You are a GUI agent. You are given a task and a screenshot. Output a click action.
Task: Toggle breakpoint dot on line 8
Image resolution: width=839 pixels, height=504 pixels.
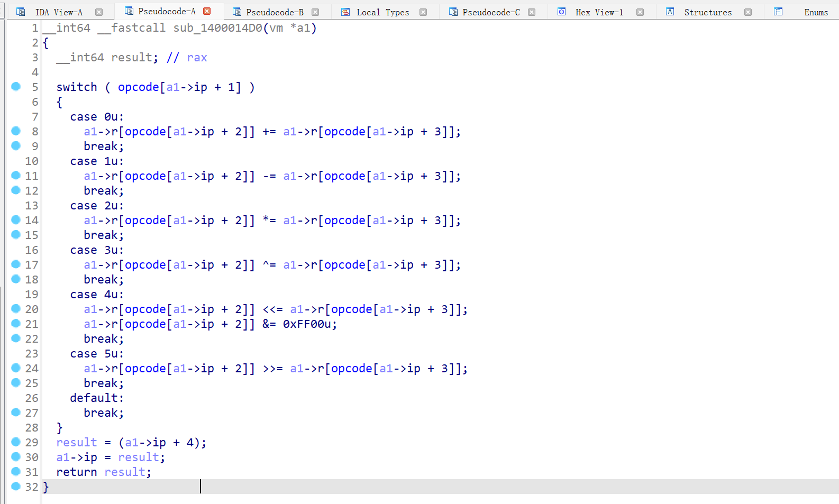(x=16, y=131)
